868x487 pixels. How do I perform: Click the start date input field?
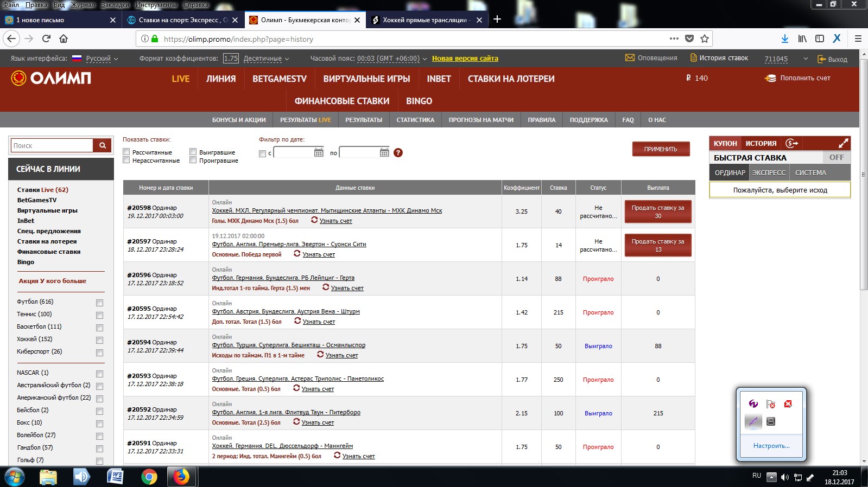(x=294, y=153)
